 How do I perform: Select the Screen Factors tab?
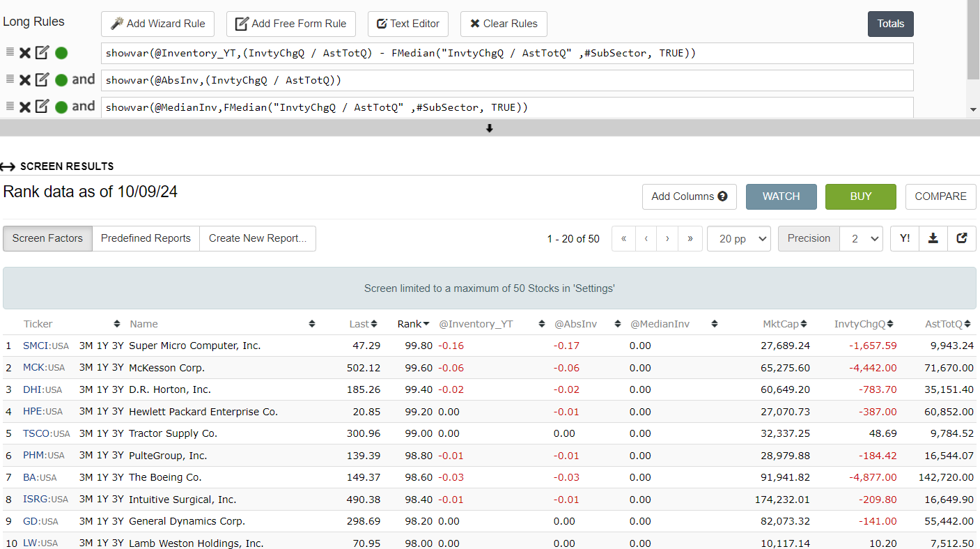(47, 238)
